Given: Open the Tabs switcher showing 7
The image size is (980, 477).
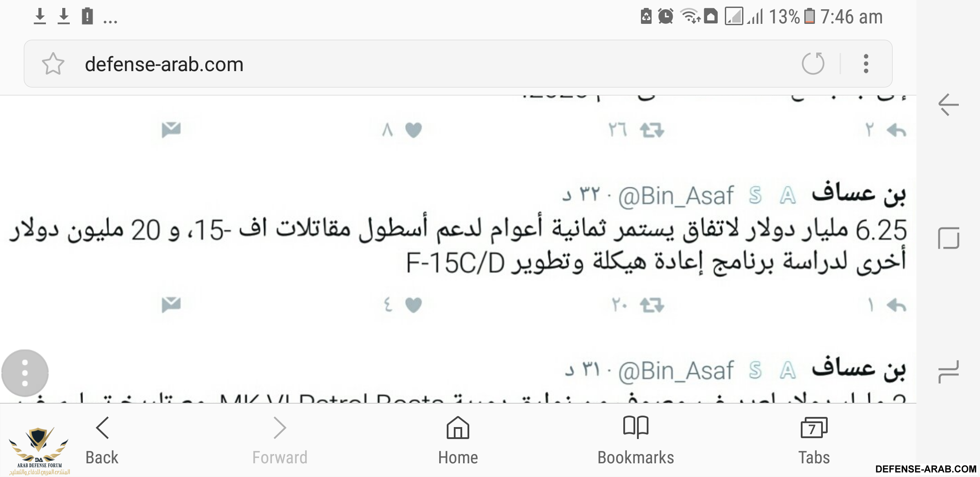Looking at the screenshot, I should (814, 441).
